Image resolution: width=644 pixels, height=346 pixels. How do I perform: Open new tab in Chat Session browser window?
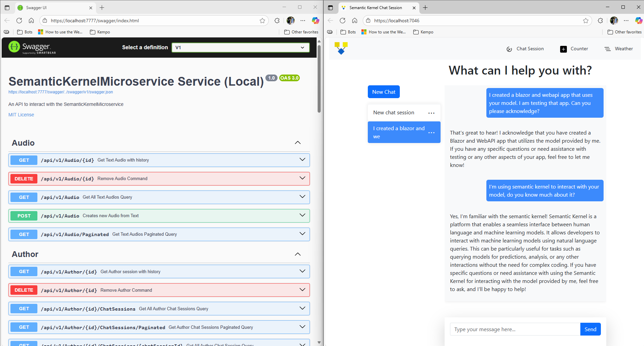pyautogui.click(x=425, y=7)
